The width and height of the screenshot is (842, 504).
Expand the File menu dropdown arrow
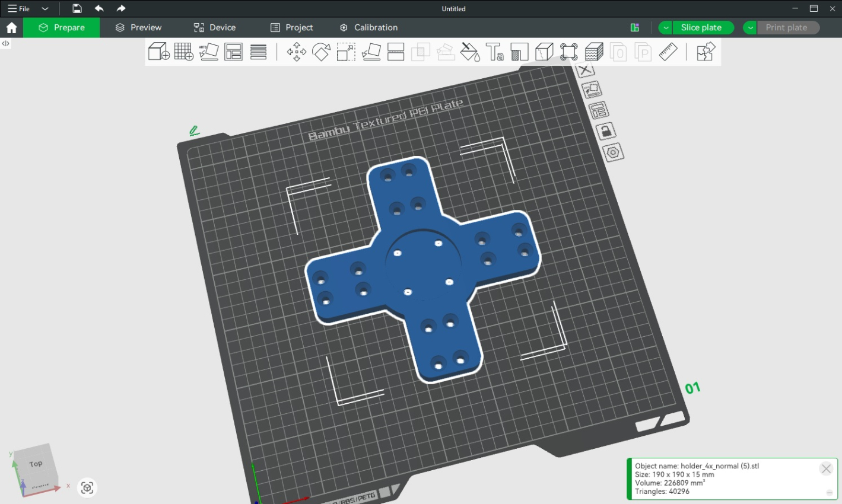point(45,9)
